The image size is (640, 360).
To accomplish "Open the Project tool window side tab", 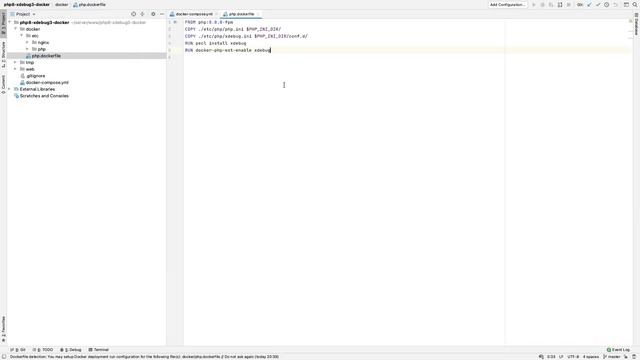I will 3,23.
